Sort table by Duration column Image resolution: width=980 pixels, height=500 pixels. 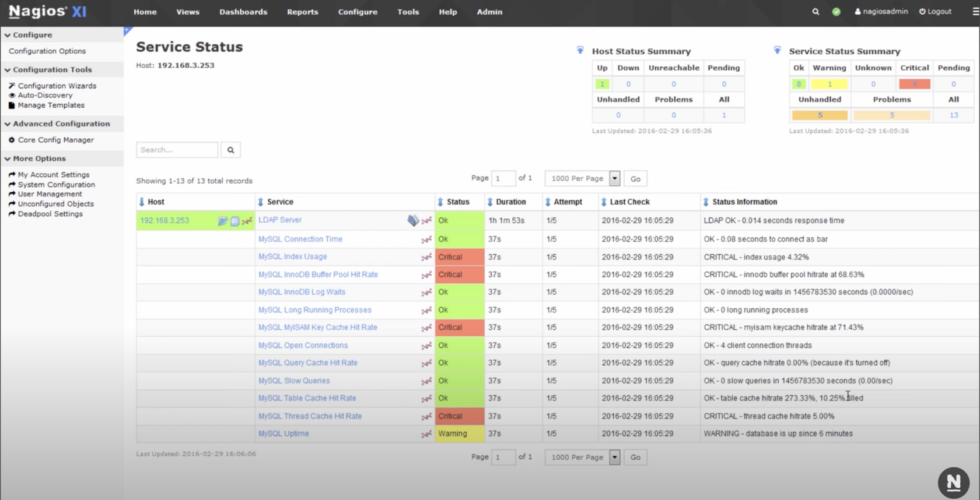(x=506, y=202)
